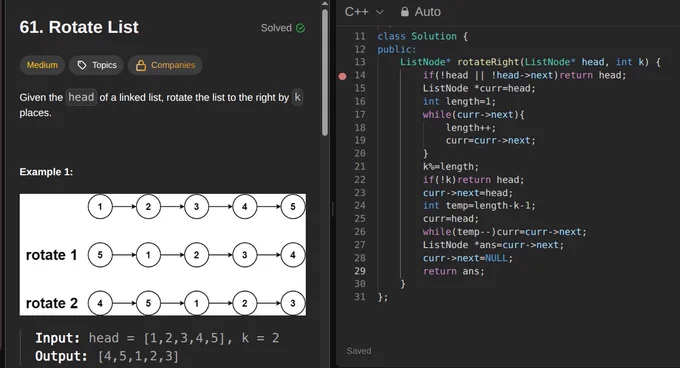Click the 'curr->next=head;' code line
Viewport: 680px width, 368px height.
468,192
